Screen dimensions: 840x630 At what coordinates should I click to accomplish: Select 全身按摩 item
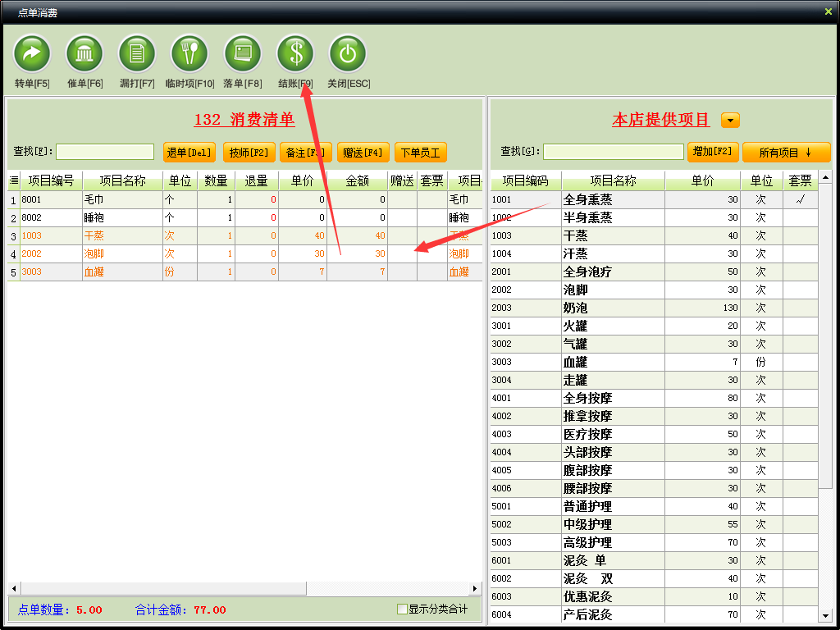(654, 398)
